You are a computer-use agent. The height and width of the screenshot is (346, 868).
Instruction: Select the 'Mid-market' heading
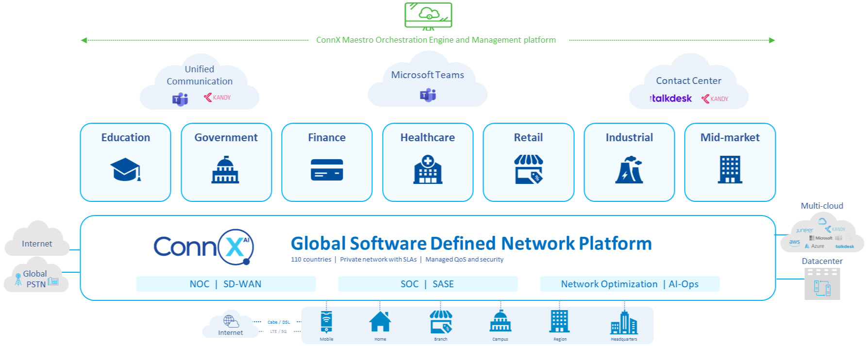(x=730, y=137)
